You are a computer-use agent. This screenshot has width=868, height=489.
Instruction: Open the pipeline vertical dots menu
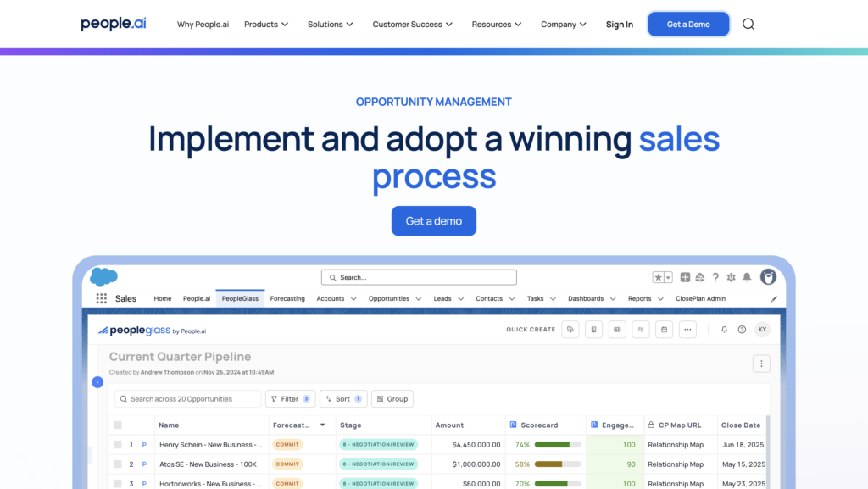[761, 364]
